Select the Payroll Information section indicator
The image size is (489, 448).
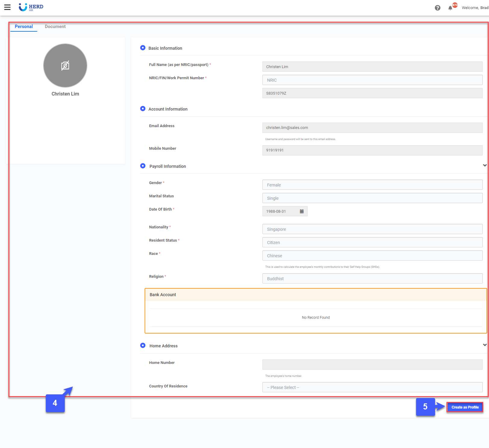(143, 166)
